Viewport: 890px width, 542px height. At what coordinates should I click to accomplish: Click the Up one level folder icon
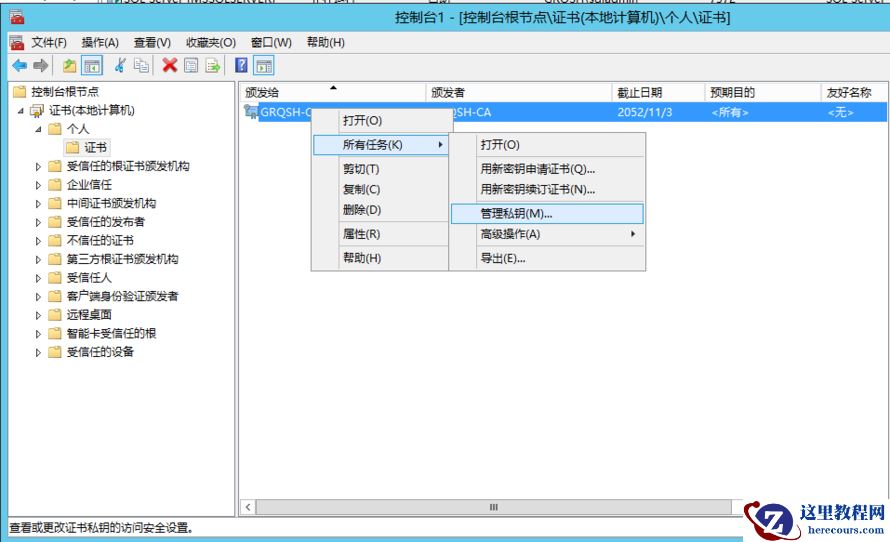point(69,66)
